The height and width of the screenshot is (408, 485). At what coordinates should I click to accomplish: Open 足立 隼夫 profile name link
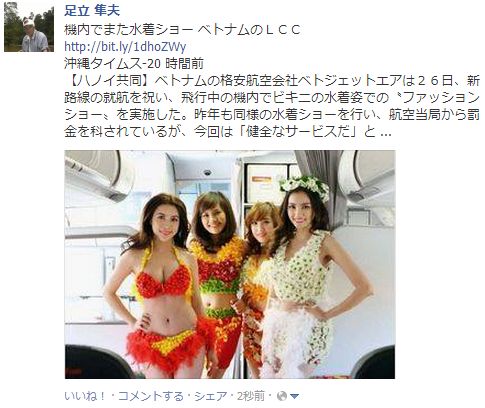[x=92, y=10]
